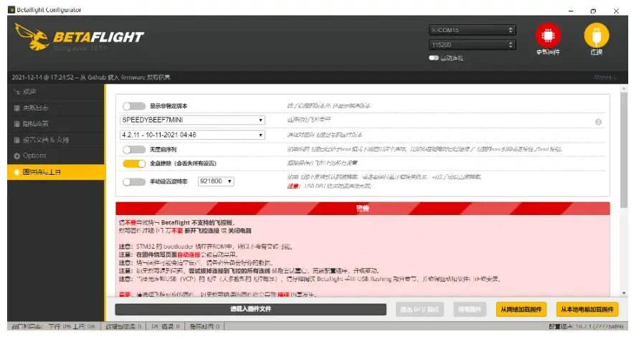Click the vertical scrollbar thumb of the window

[x=624, y=150]
